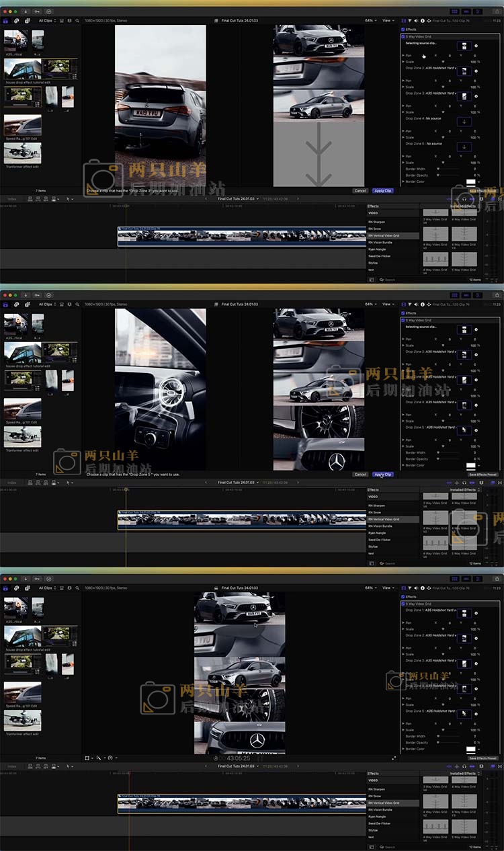The height and width of the screenshot is (851, 504).
Task: Open the info inspector icon in the bottom window
Action: click(423, 587)
